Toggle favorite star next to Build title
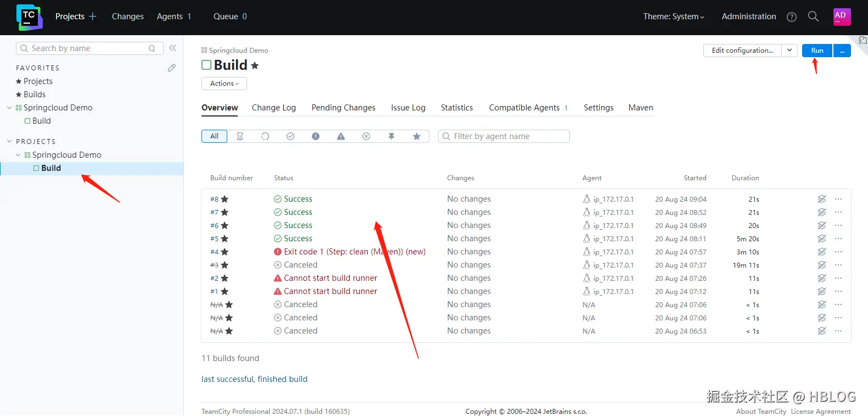 pos(255,65)
